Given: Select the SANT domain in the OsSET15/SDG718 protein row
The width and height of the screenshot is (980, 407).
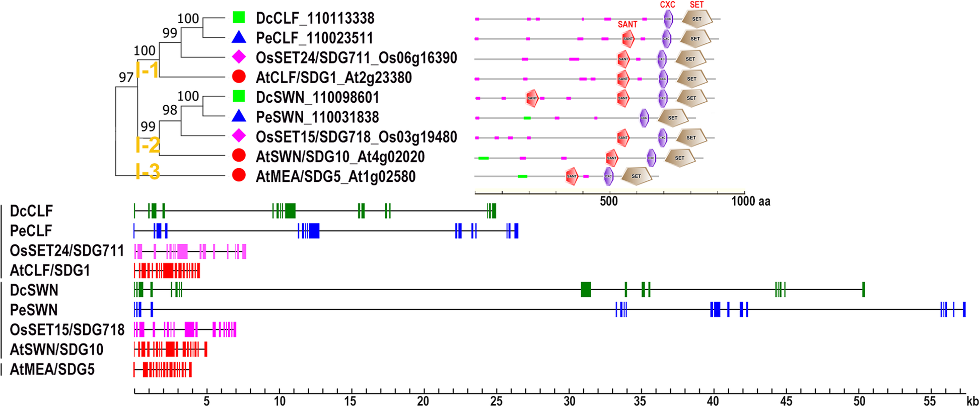Looking at the screenshot, I should (x=623, y=138).
